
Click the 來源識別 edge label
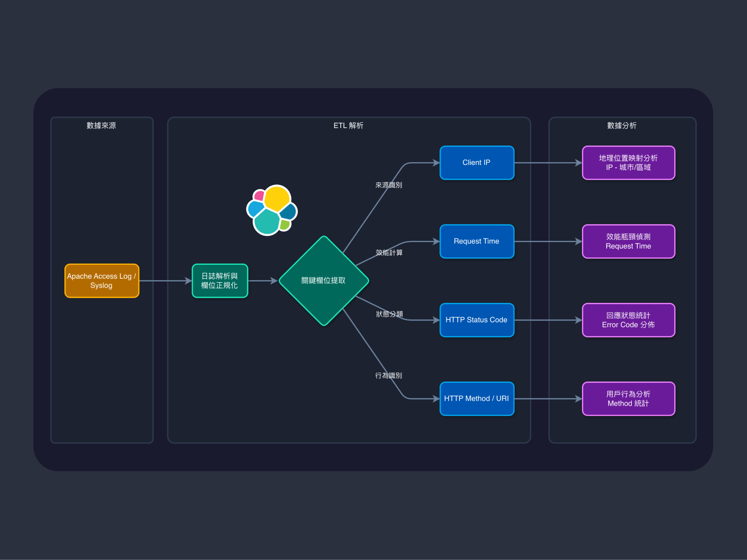pyautogui.click(x=389, y=185)
